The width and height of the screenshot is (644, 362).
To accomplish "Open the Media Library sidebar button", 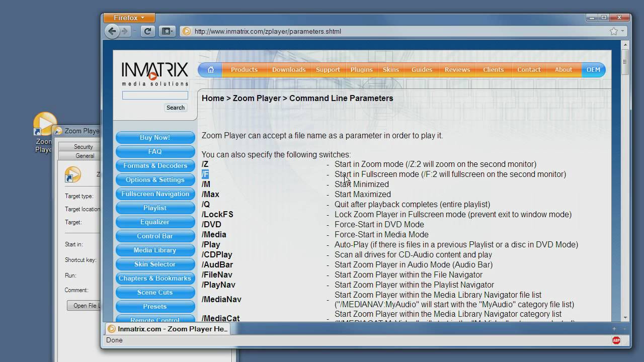I will point(155,250).
